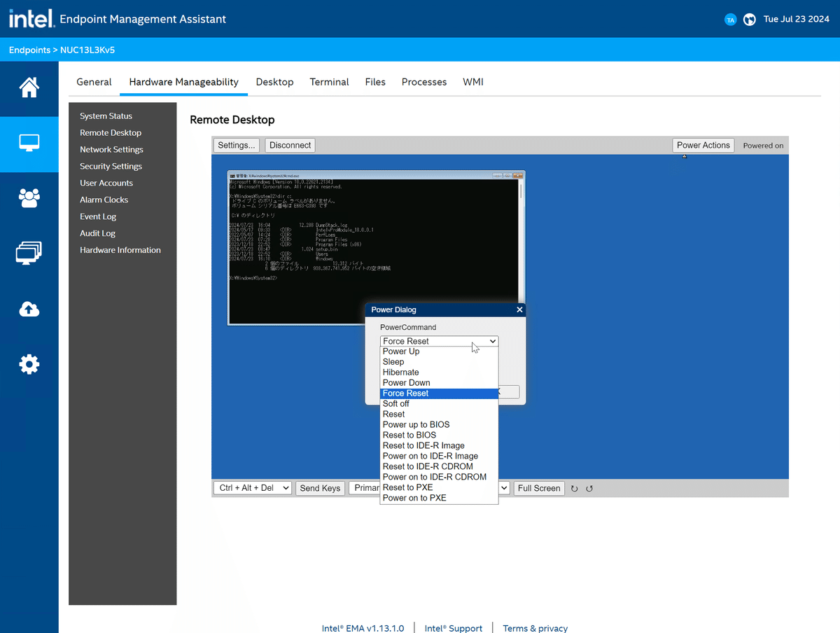
Task: Open Endpoint Groups stacked monitors icon
Action: tap(29, 253)
